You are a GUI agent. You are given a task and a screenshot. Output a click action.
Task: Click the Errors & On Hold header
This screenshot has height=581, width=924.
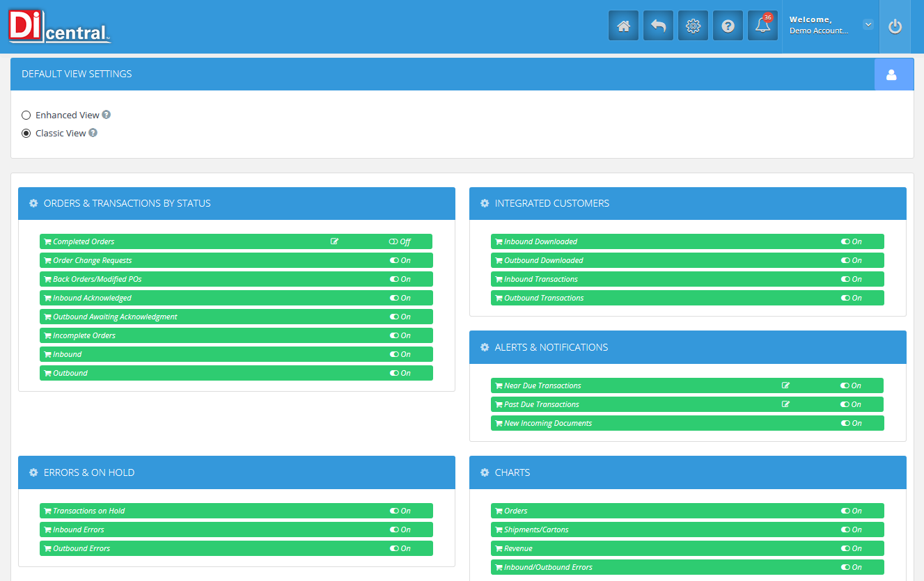237,472
